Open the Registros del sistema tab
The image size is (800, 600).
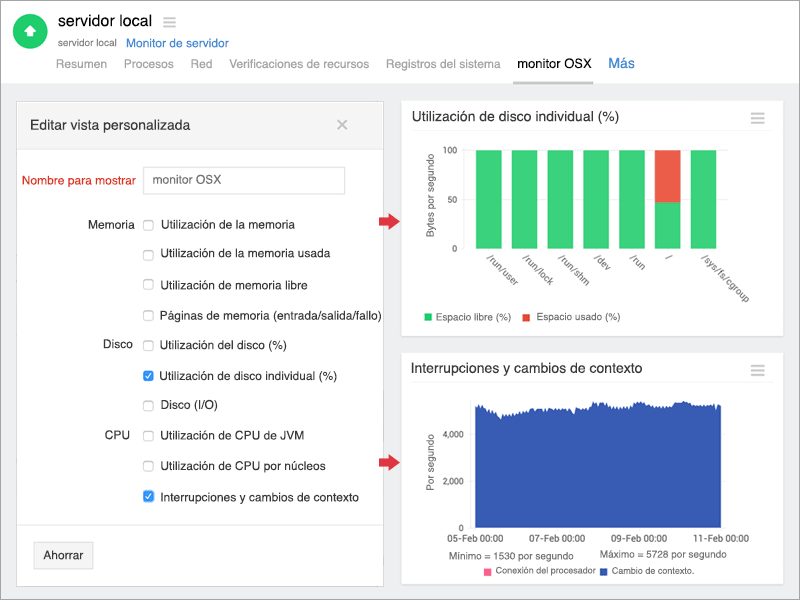[x=443, y=64]
